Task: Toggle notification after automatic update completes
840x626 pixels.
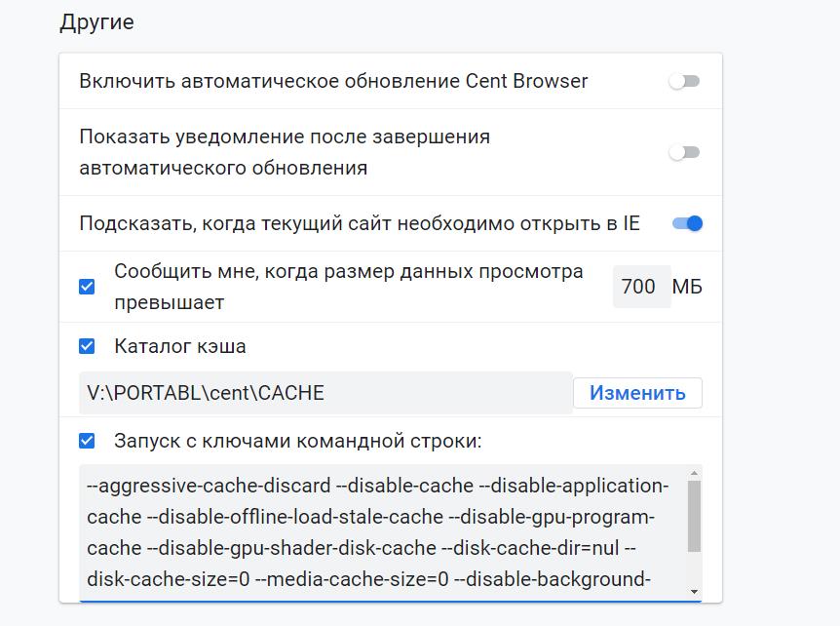Action: (x=685, y=153)
